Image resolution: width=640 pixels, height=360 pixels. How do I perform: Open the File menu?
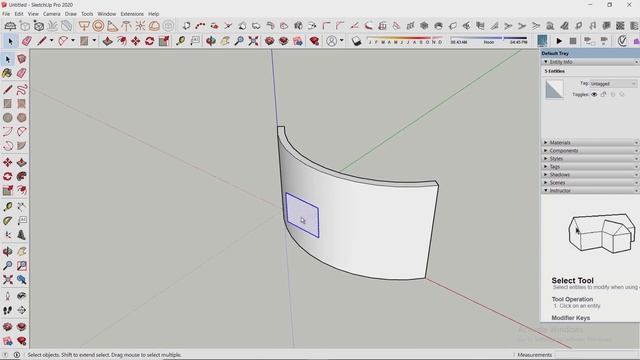click(x=6, y=14)
